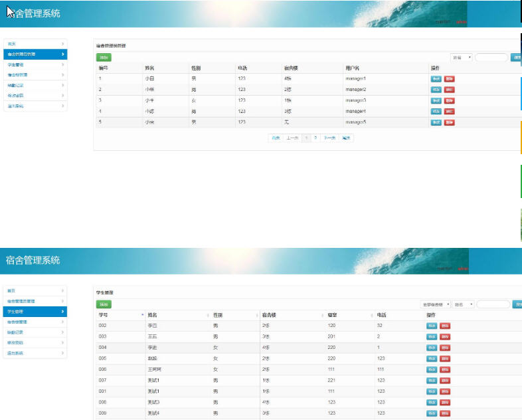Delete student row 003

(x=445, y=337)
